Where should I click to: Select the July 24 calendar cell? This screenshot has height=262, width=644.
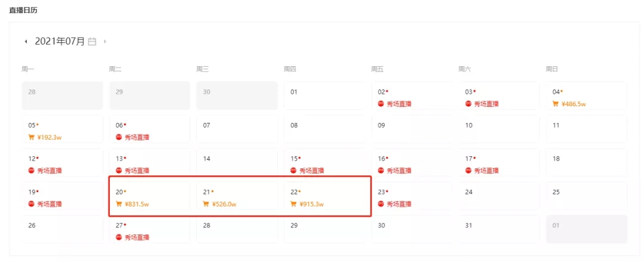[x=499, y=196]
